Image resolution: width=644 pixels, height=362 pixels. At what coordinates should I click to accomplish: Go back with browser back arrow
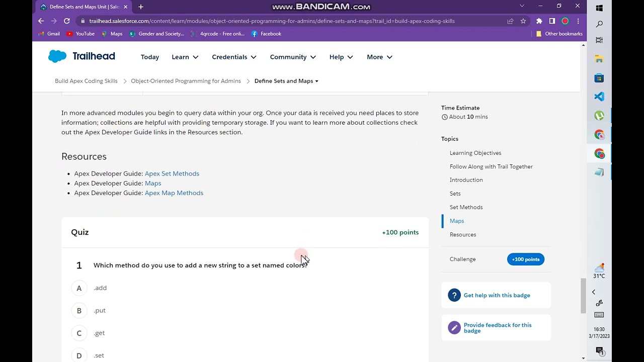click(x=41, y=21)
